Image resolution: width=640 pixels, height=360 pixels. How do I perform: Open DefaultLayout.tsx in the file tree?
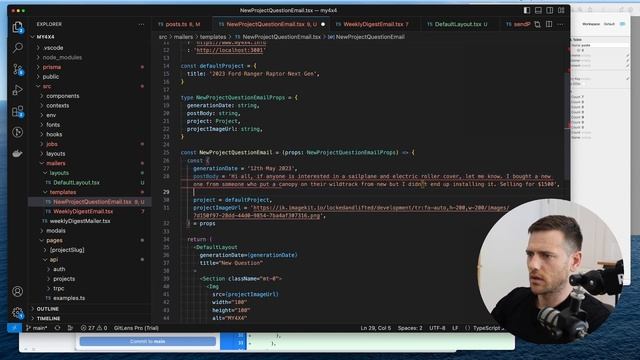[x=76, y=182]
